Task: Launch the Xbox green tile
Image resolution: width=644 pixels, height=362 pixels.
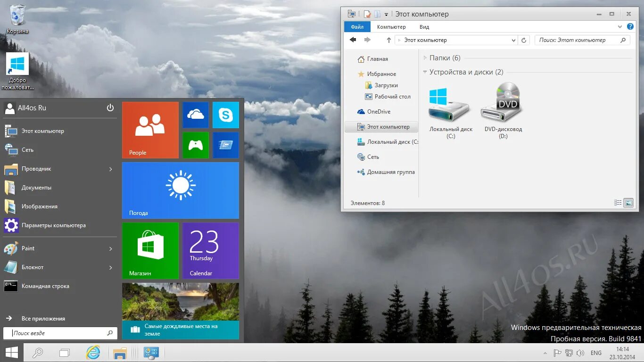Action: (196, 145)
